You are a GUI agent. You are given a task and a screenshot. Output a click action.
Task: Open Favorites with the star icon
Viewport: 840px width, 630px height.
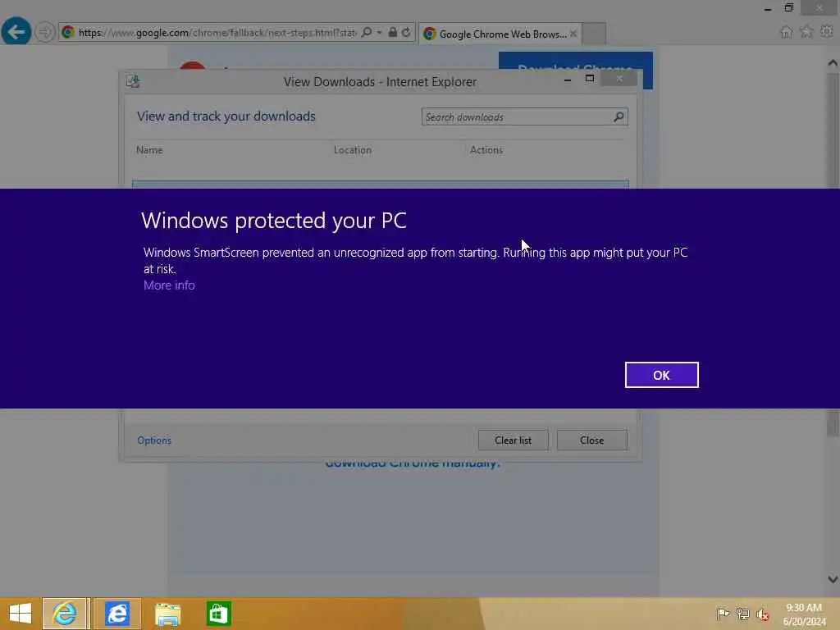tap(806, 32)
